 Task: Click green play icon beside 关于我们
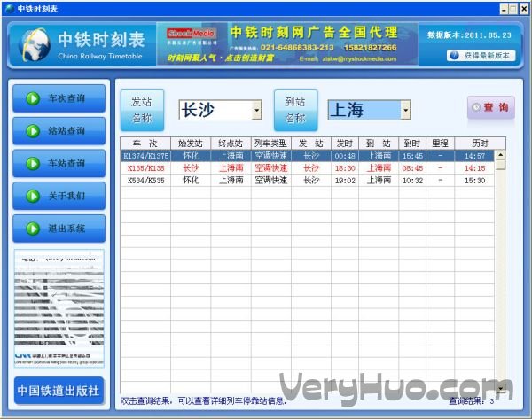click(x=33, y=196)
